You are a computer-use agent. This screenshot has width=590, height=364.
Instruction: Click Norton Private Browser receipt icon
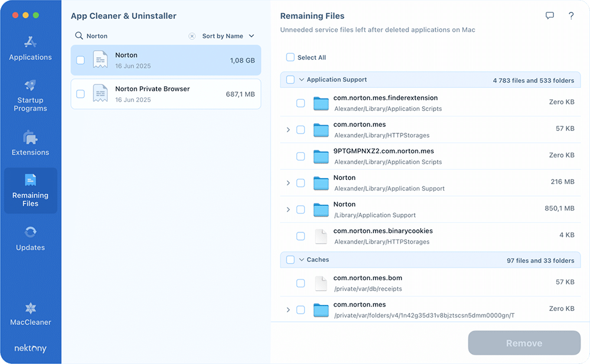pyautogui.click(x=100, y=94)
